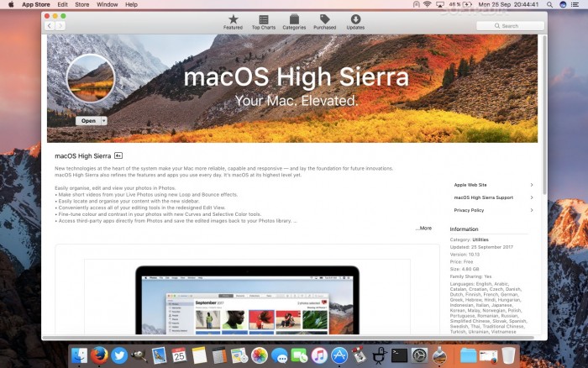Screen dimensions: 588x368
Task: Open macOS High Sierra Support link
Action: tap(483, 197)
